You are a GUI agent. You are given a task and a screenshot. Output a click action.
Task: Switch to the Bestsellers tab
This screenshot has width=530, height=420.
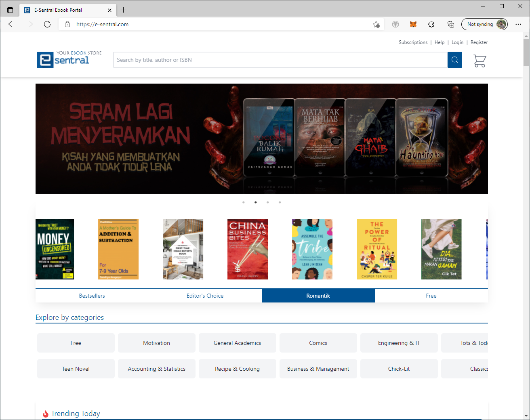tap(92, 296)
